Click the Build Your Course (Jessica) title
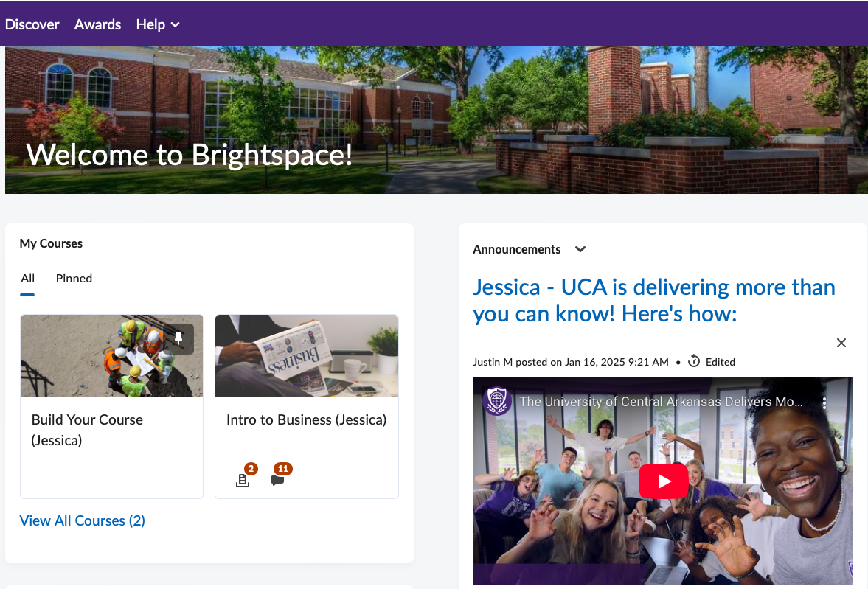Image resolution: width=868 pixels, height=589 pixels. tap(87, 430)
